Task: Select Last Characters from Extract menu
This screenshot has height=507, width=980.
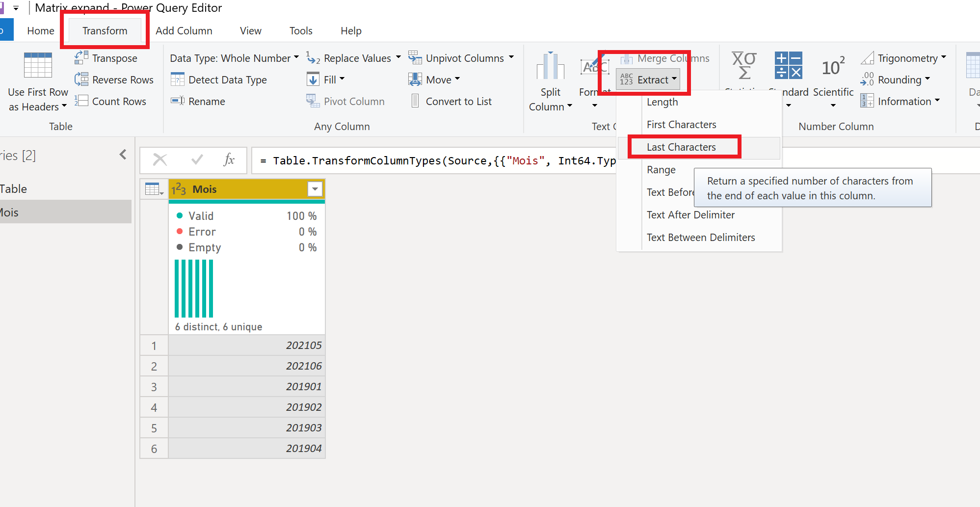Action: click(681, 147)
